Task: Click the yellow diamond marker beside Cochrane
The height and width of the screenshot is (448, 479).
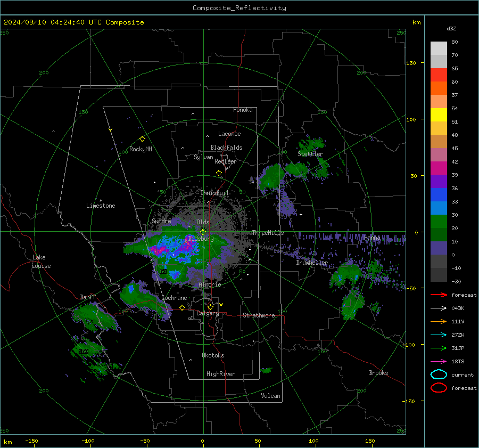Action: [x=182, y=307]
